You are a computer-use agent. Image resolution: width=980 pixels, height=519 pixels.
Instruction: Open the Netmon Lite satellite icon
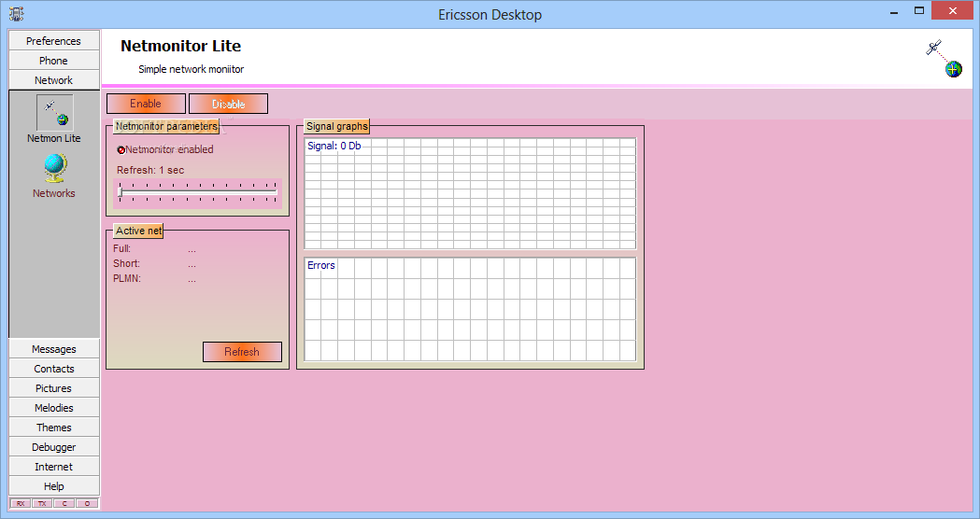coord(54,113)
